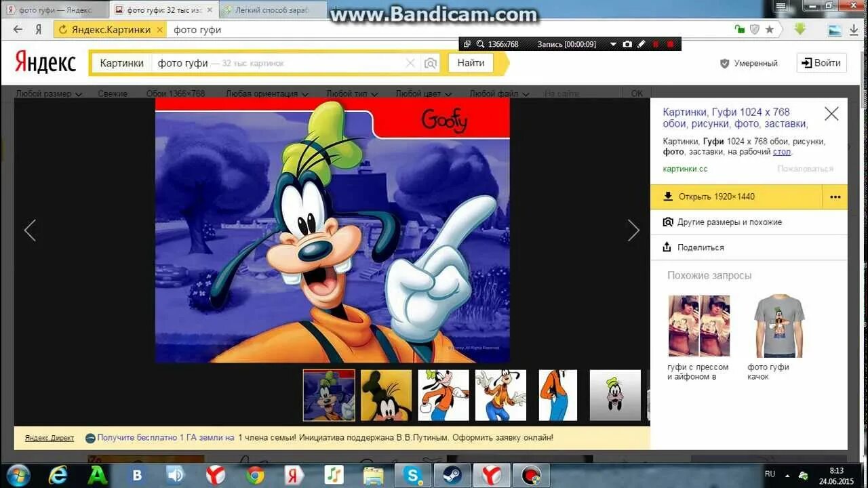This screenshot has width=868, height=488.
Task: Click the shield protect icon in address bar
Action: coord(755,30)
